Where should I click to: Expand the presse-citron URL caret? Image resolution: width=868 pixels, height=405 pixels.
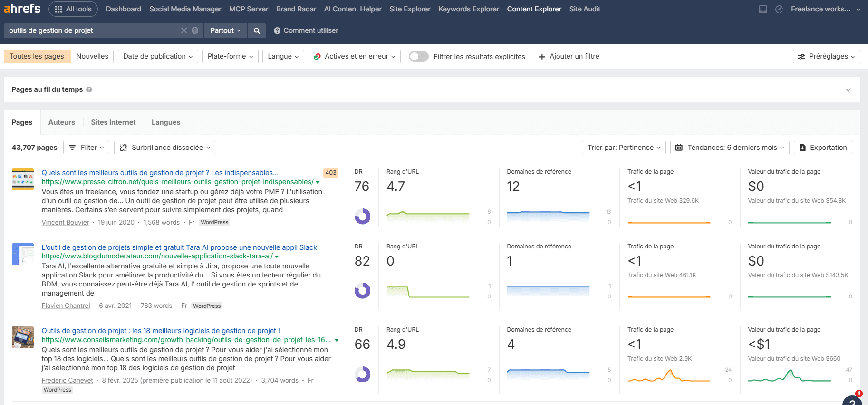(x=318, y=182)
